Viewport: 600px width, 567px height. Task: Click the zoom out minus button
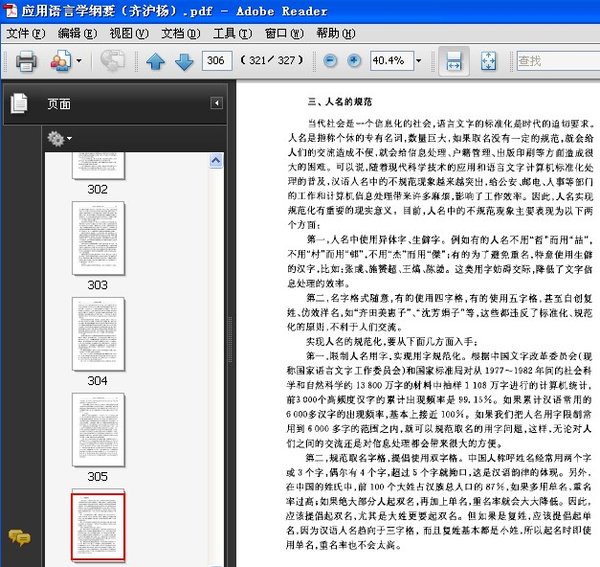coord(331,61)
